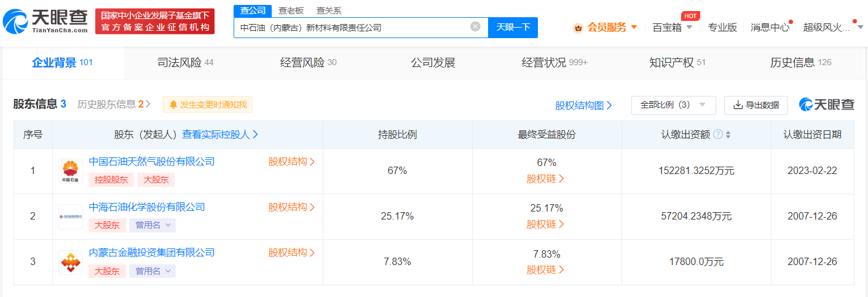This screenshot has height=297, width=868.
Task: Sort by 认缴出资额 using the sort arrows
Action: (x=728, y=135)
